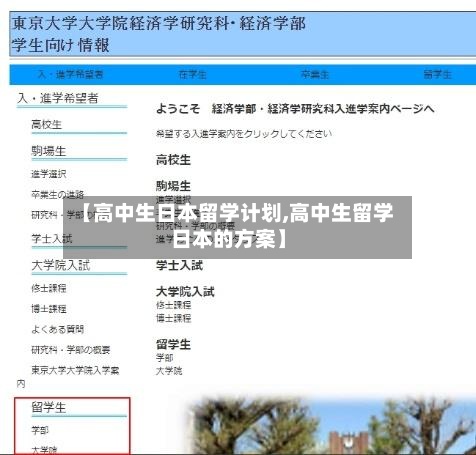
Task: Go to the 留学生 tab in the blue bar
Action: pyautogui.click(x=437, y=74)
